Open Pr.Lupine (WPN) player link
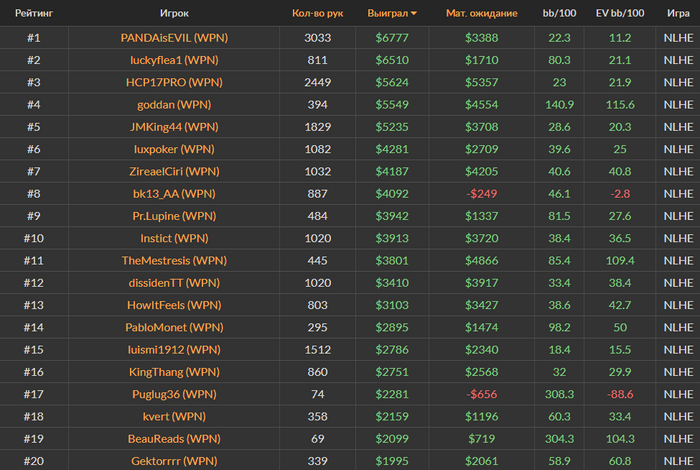700x470 pixels. (174, 216)
